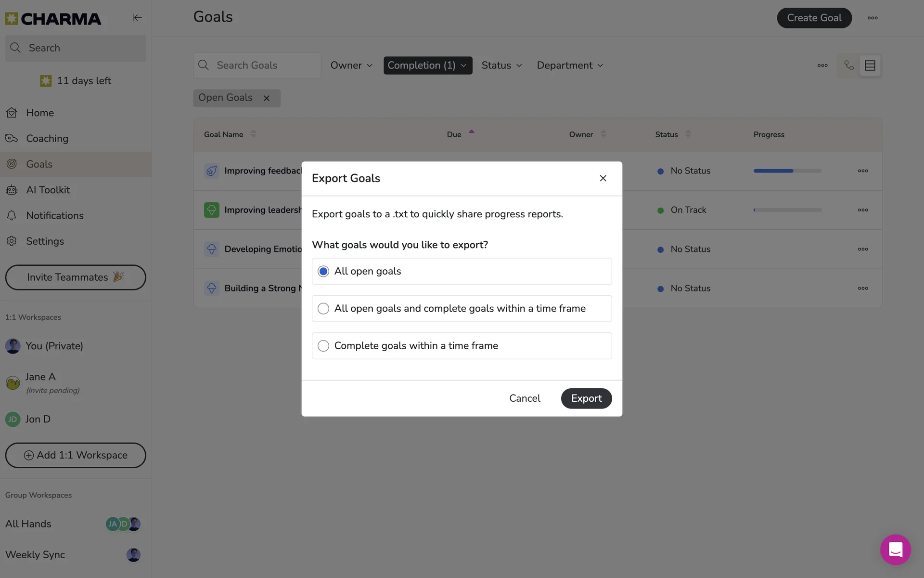
Task: Focus the Search Goals input field
Action: [x=257, y=66]
